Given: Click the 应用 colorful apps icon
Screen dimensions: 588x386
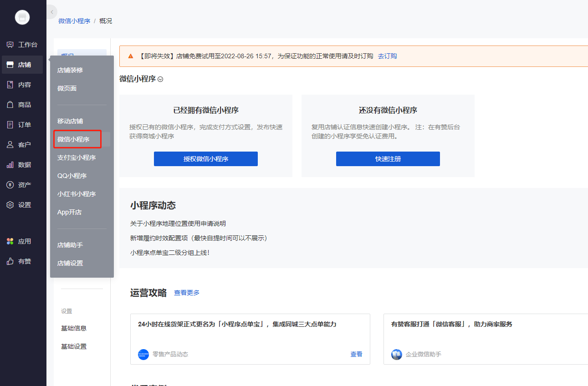Looking at the screenshot, I should tap(10, 241).
